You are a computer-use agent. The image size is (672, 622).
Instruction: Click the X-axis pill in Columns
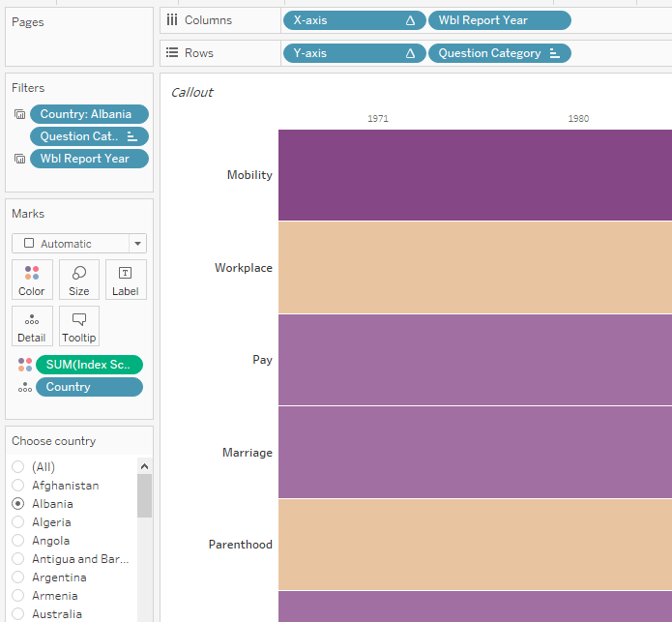[x=353, y=20]
